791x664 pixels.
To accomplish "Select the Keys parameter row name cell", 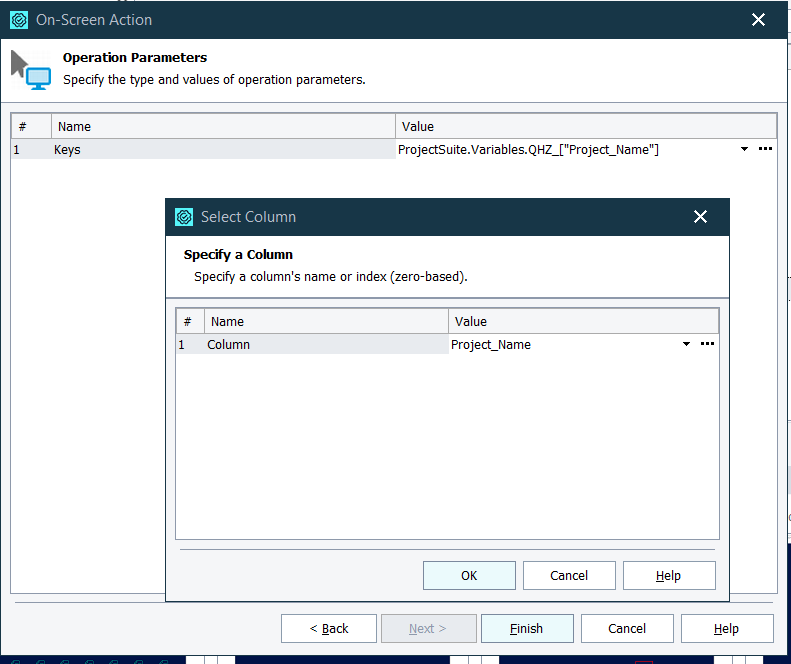I will (220, 150).
